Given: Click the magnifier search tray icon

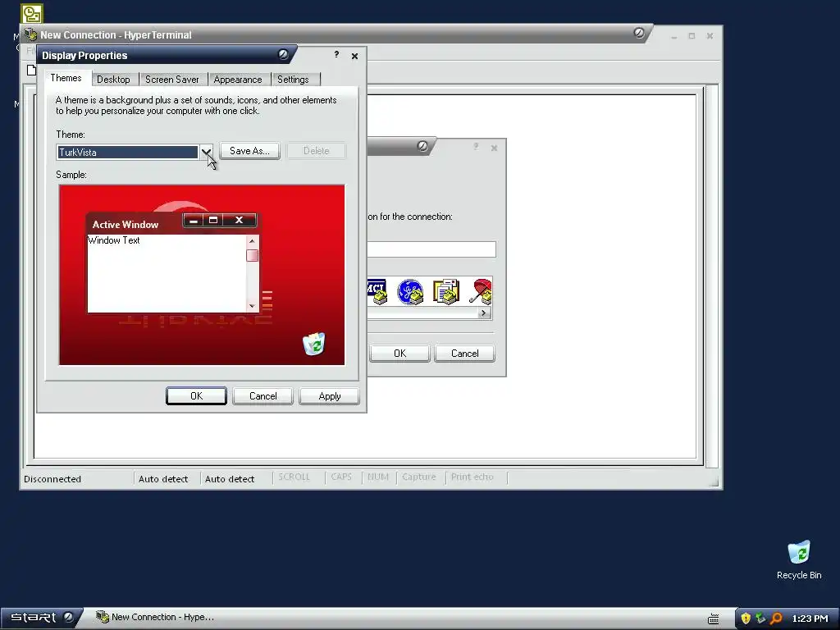Looking at the screenshot, I should (x=776, y=619).
